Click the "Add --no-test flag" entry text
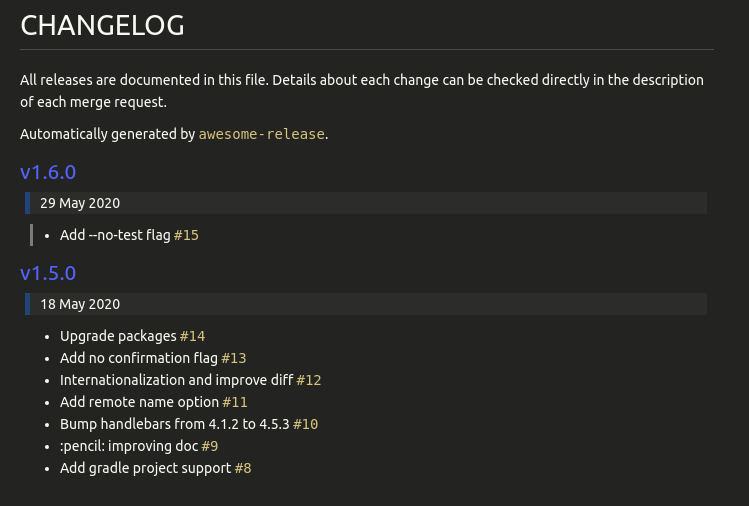The height and width of the screenshot is (506, 749). tap(115, 235)
